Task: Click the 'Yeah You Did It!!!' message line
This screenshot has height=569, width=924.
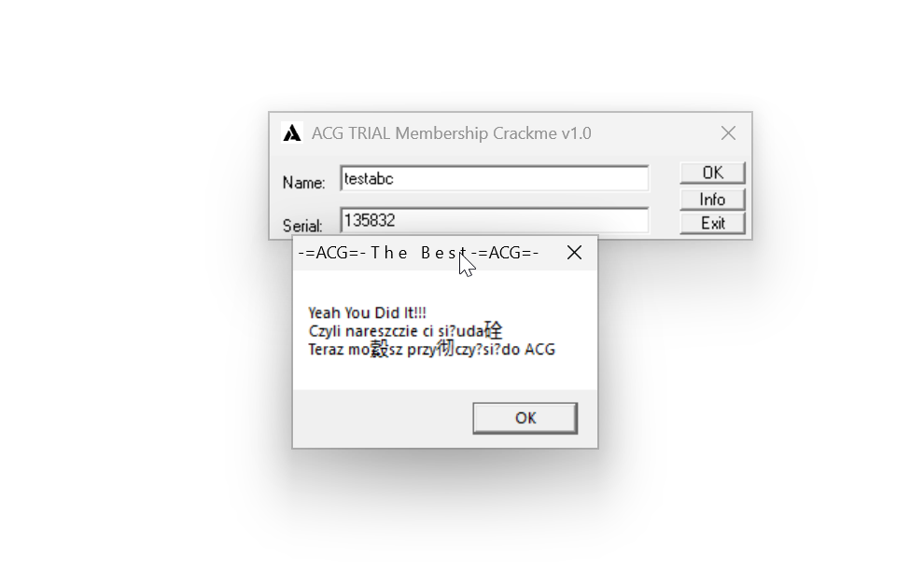Action: click(x=367, y=312)
